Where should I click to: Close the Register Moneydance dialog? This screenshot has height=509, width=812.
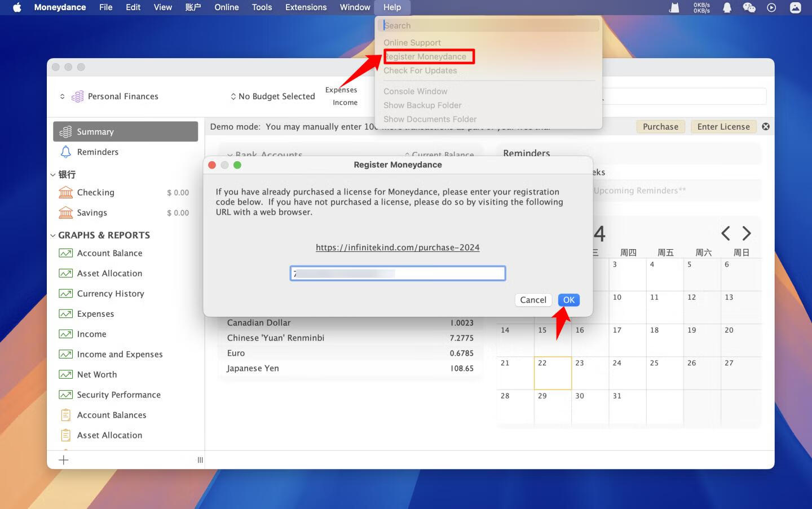212,165
